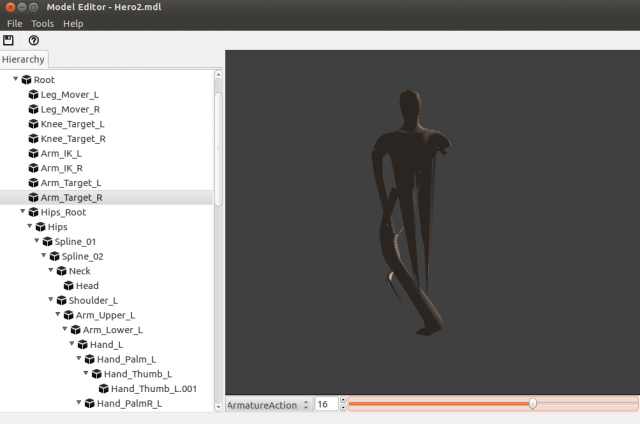The height and width of the screenshot is (424, 640).
Task: Click the cube icon next to Head
Action: coord(68,286)
